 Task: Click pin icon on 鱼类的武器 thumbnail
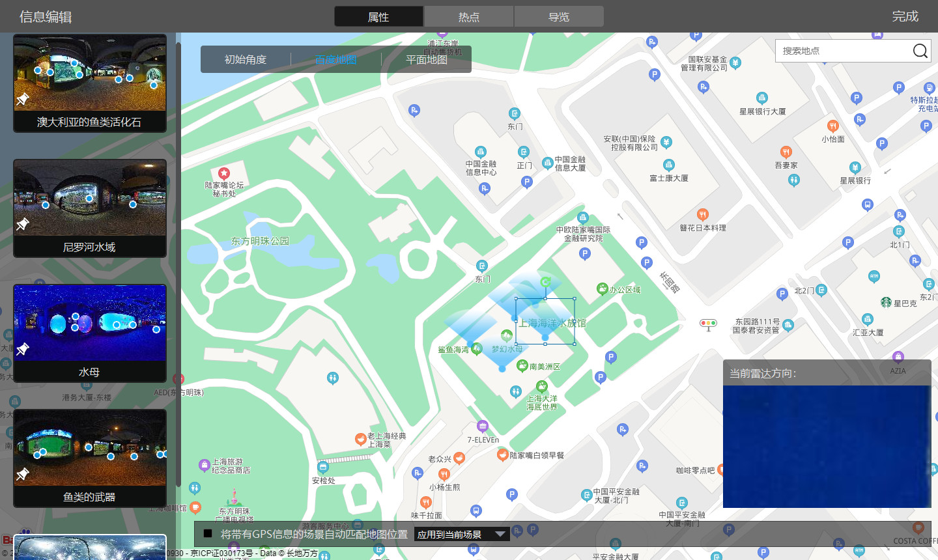[23, 474]
